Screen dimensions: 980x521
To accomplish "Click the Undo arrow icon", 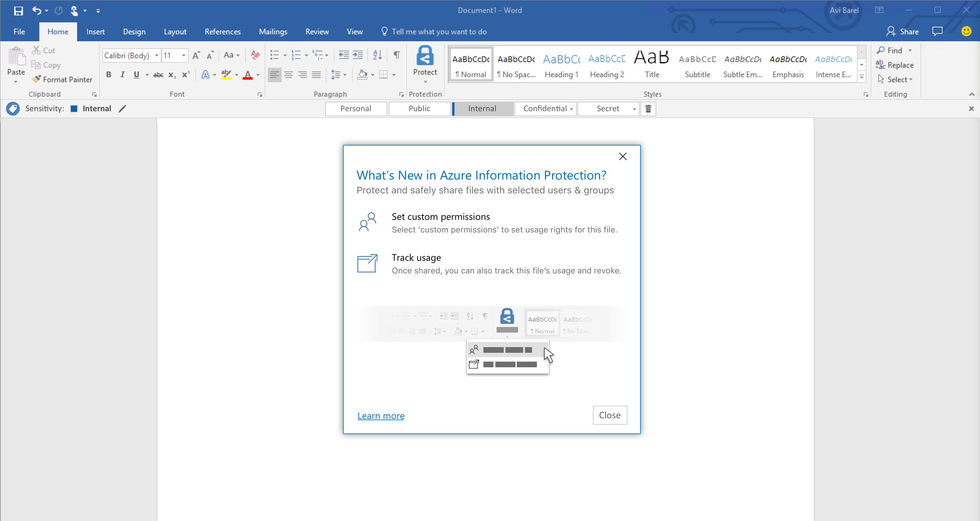I will pyautogui.click(x=37, y=11).
